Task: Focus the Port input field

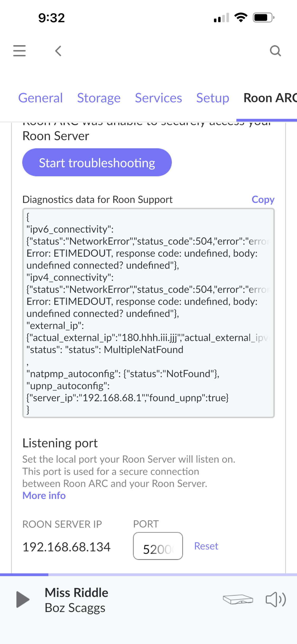Action: click(158, 546)
